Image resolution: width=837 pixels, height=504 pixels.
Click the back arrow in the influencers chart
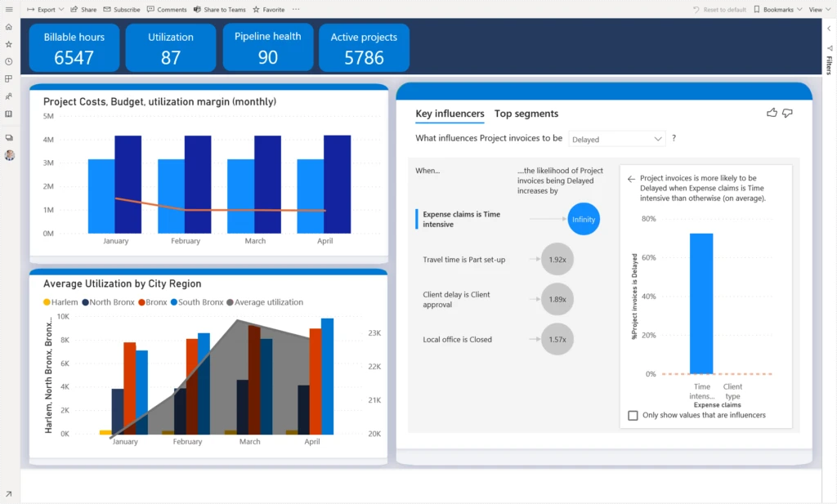tap(630, 178)
